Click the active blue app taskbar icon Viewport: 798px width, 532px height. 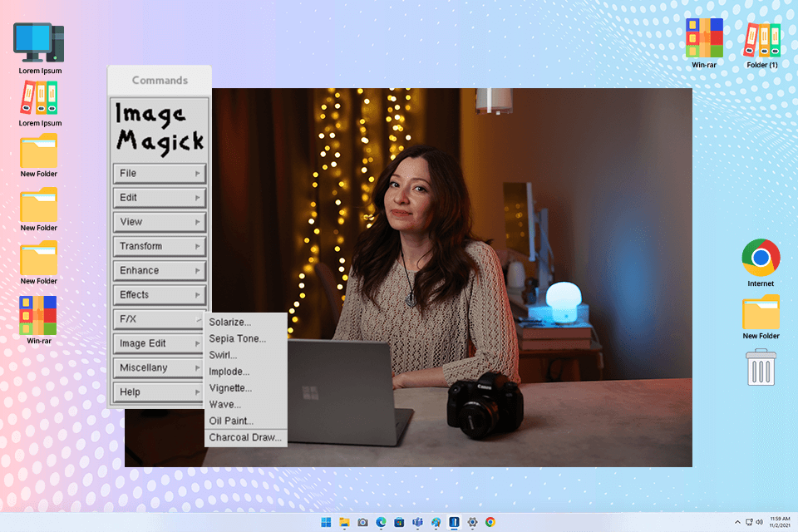point(454,522)
